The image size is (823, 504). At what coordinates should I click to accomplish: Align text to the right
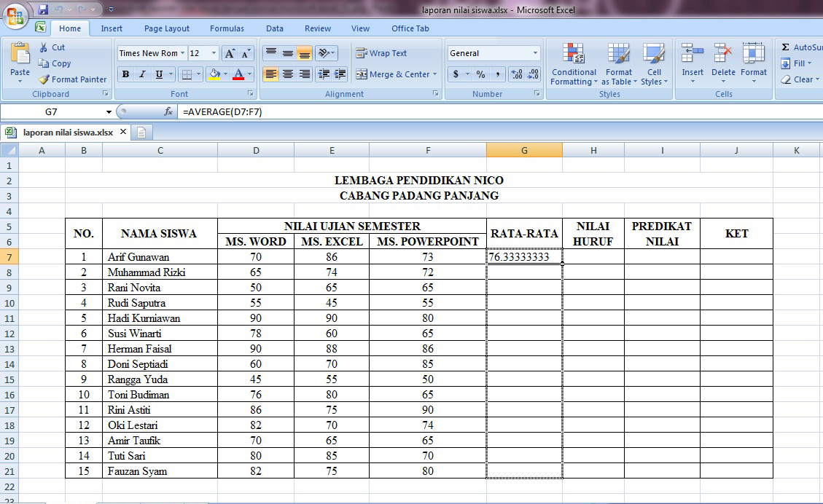click(305, 74)
